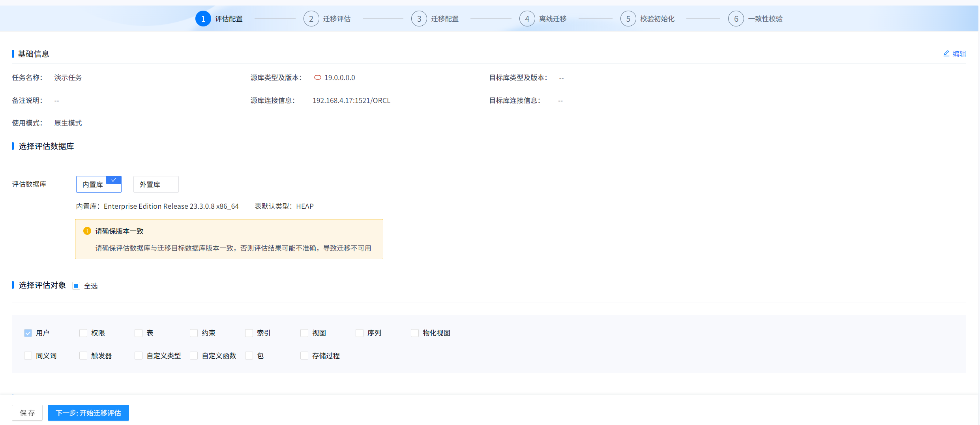Select the 外置库 evaluation database option
Screen dimensions: 980x425
coord(156,184)
